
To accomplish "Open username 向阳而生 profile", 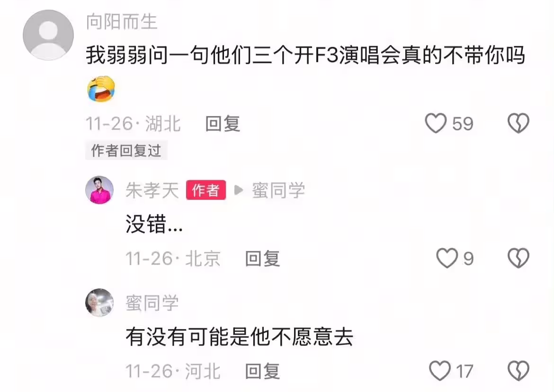I will click(122, 22).
